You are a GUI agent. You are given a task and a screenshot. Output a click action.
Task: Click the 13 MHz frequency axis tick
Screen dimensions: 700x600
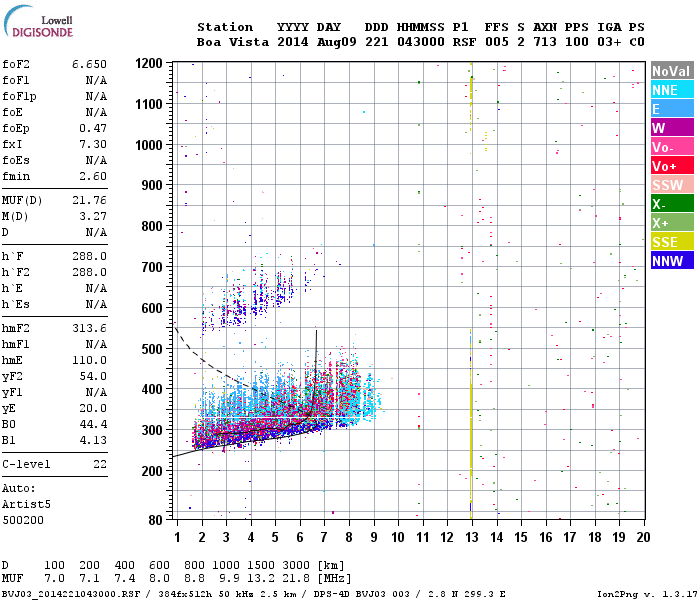[471, 537]
